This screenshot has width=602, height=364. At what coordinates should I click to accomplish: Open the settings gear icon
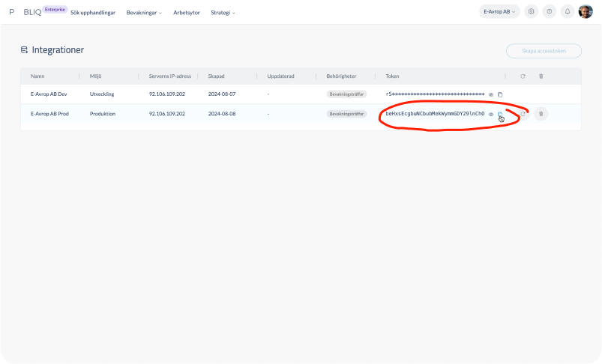(531, 12)
